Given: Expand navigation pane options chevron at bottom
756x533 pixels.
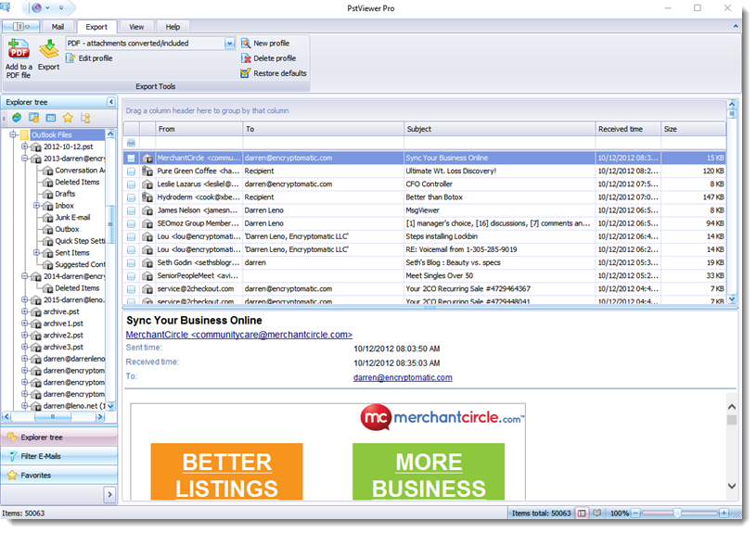Looking at the screenshot, I should [110, 495].
